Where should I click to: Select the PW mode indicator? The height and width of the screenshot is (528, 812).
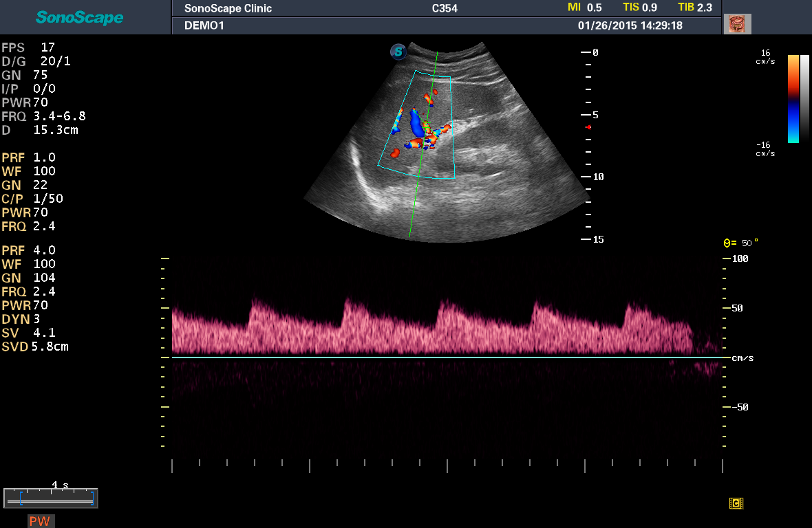point(41,520)
